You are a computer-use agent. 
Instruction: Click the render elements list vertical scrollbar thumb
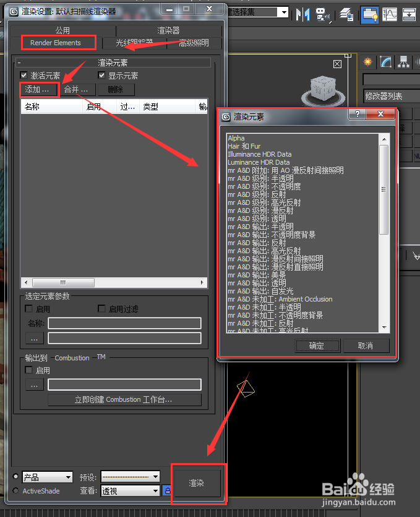click(384, 189)
